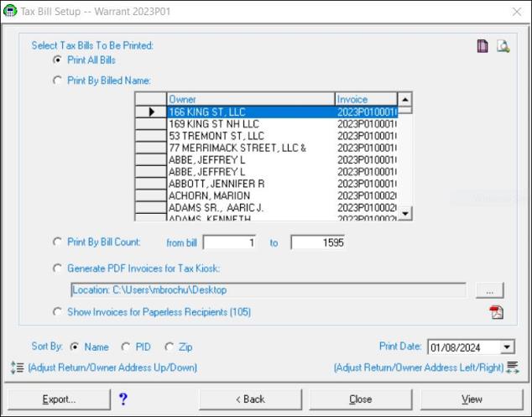532x417 pixels.
Task: Select Print By Billed Name radio button
Action: pyautogui.click(x=57, y=81)
